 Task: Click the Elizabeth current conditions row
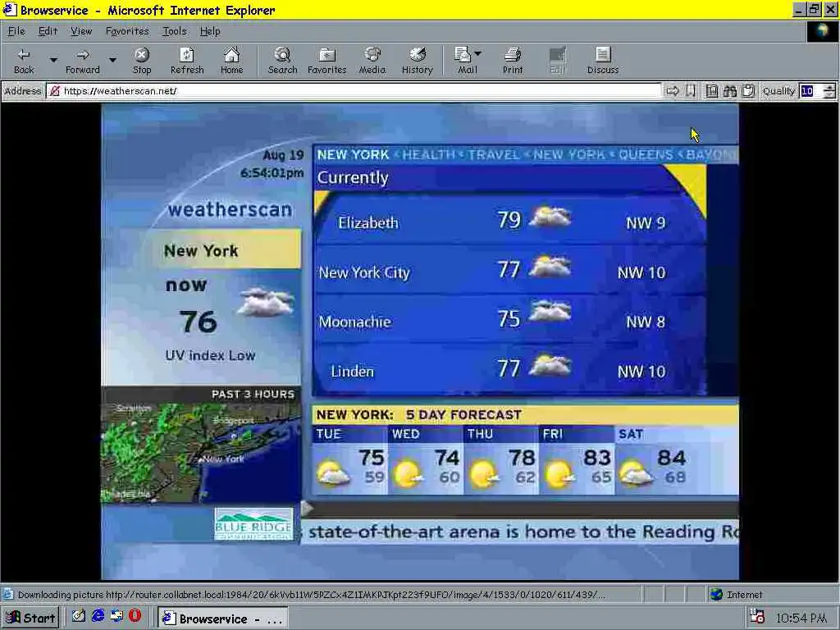point(510,220)
